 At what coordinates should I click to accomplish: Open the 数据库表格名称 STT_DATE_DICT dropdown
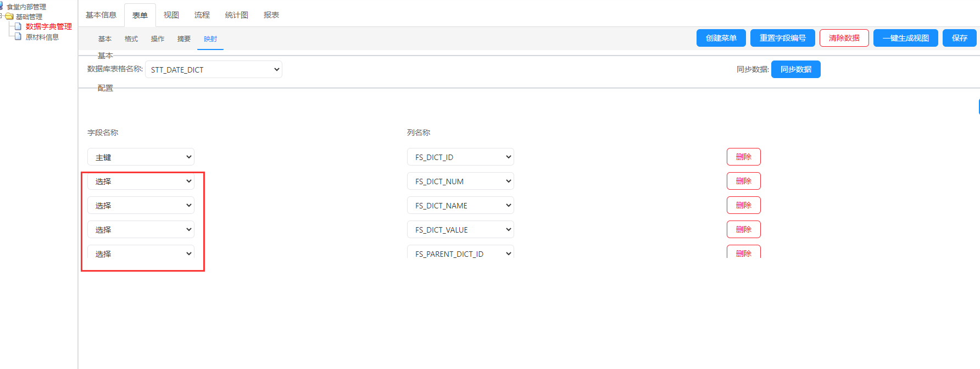[214, 69]
